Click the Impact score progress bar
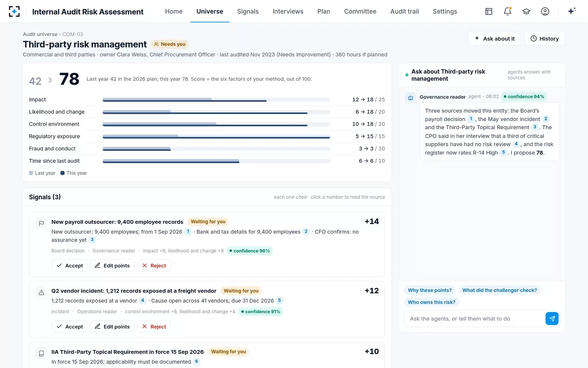The width and height of the screenshot is (588, 368). (x=216, y=100)
